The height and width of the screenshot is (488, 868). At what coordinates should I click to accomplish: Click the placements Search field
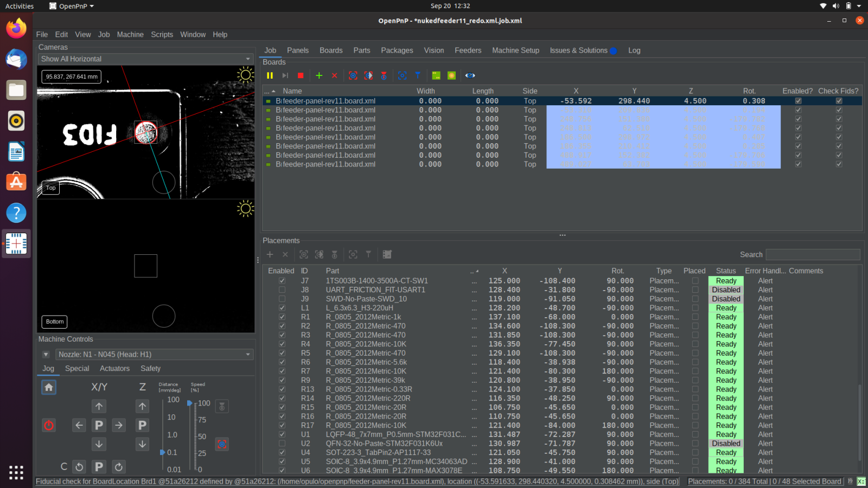coord(813,254)
